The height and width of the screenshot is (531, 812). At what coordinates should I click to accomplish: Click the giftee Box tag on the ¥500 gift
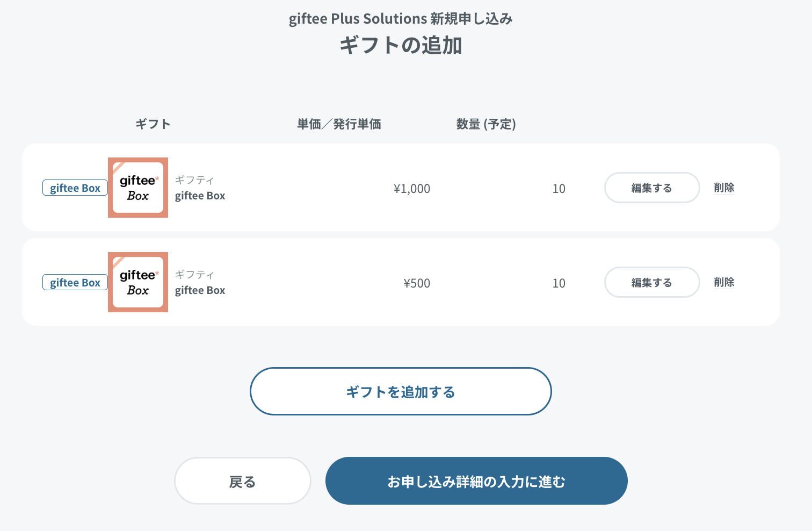point(75,282)
